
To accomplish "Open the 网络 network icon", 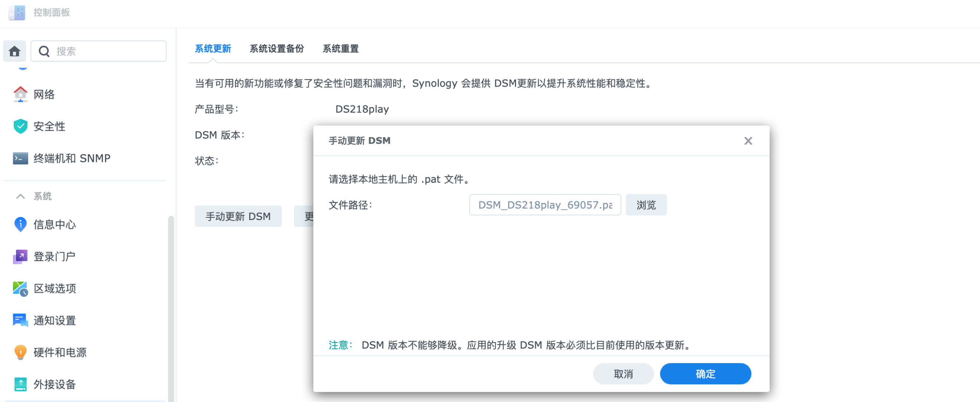I will click(x=20, y=94).
